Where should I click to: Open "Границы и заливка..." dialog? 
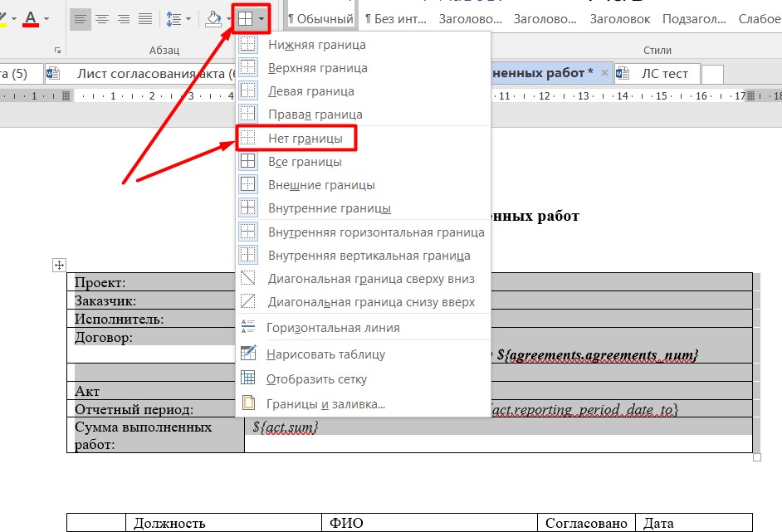click(x=325, y=404)
